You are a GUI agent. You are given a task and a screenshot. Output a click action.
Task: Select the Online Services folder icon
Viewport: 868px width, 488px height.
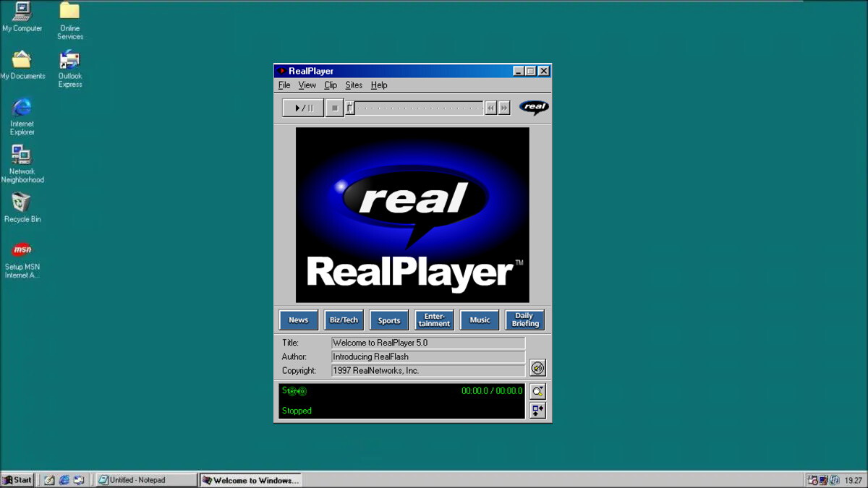coord(70,21)
